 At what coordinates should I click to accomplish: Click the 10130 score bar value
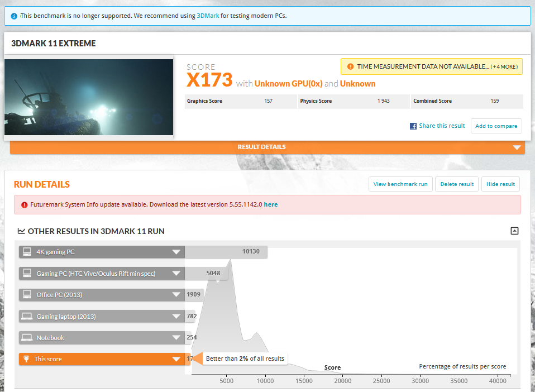tap(251, 251)
